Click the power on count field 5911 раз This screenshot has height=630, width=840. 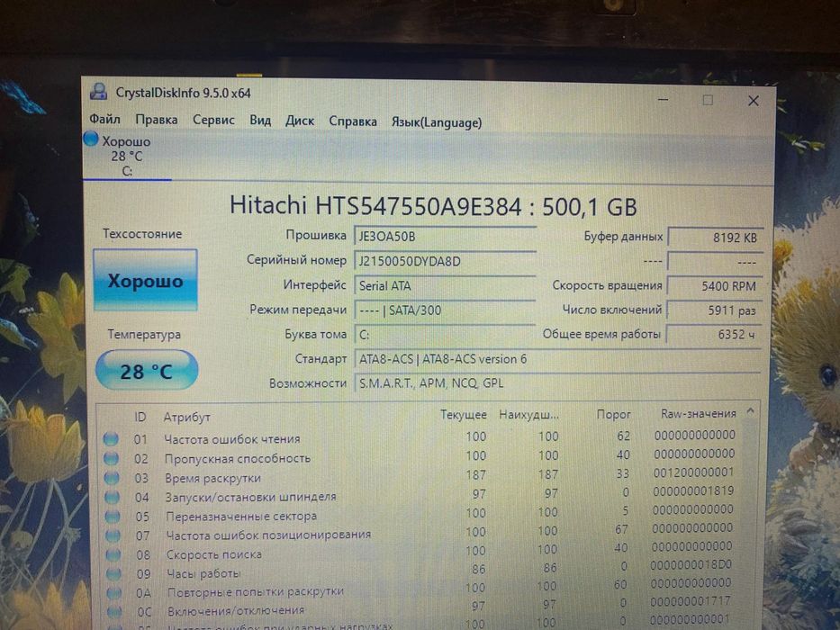pyautogui.click(x=715, y=310)
